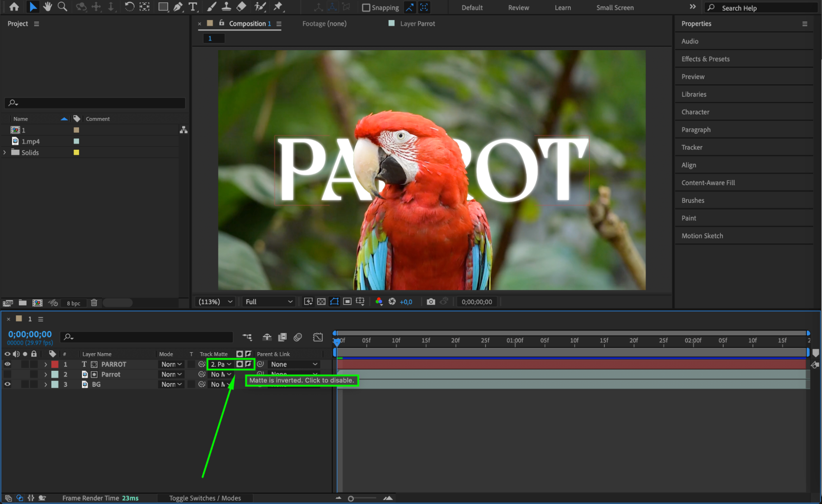This screenshot has width=822, height=504.
Task: Delete selected item with trash icon
Action: 94,303
